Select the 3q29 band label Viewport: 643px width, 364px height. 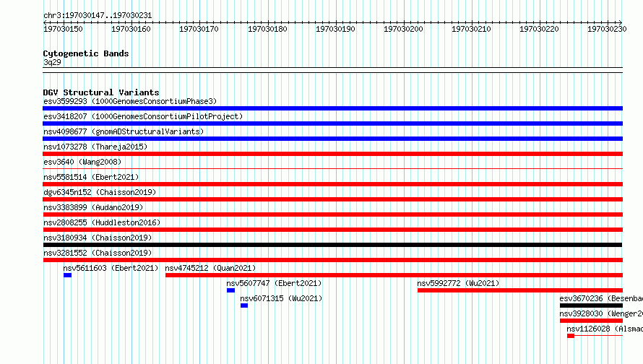pyautogui.click(x=52, y=62)
